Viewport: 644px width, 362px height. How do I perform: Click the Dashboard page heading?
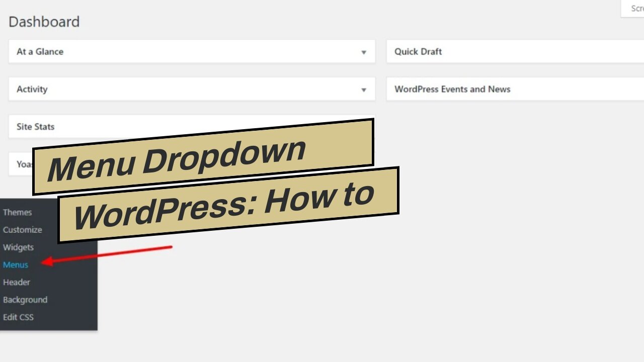[x=44, y=22]
